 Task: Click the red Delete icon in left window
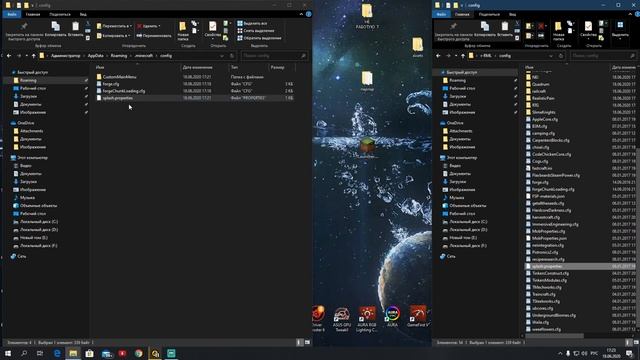140,26
